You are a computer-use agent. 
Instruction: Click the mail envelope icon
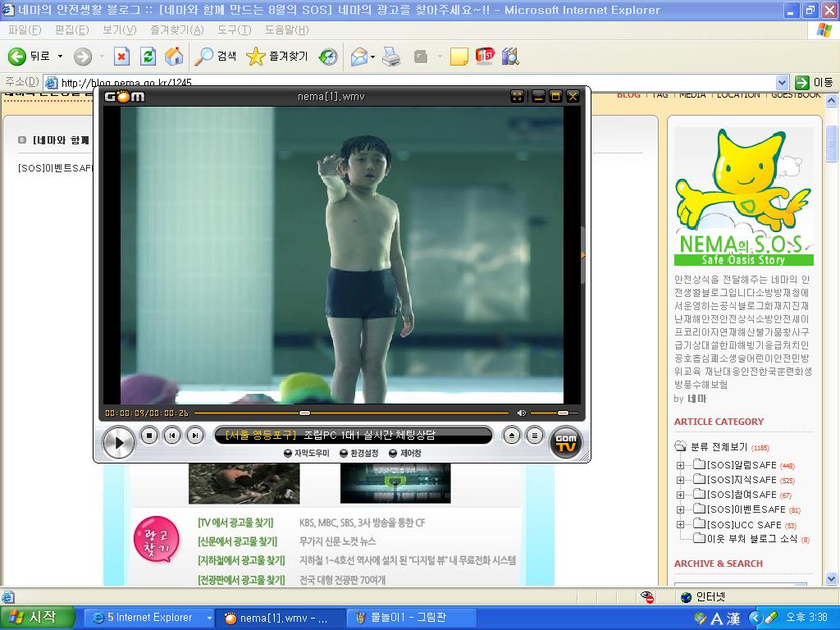point(359,57)
